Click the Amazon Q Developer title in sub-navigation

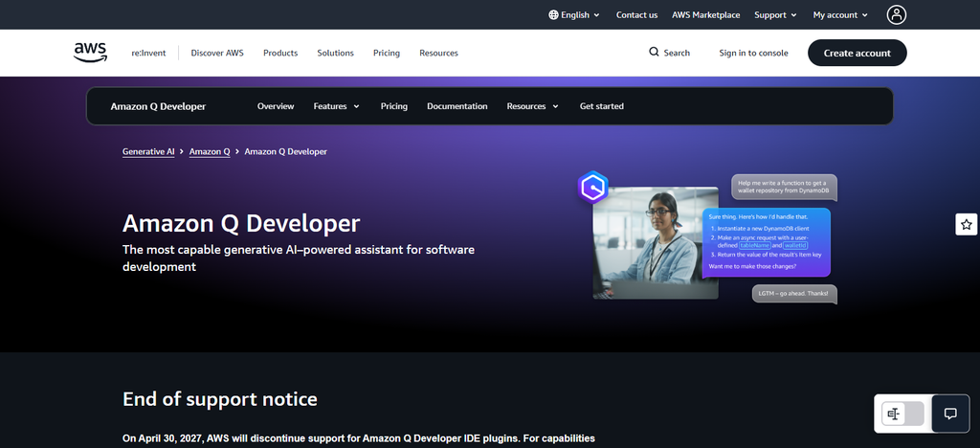click(158, 106)
